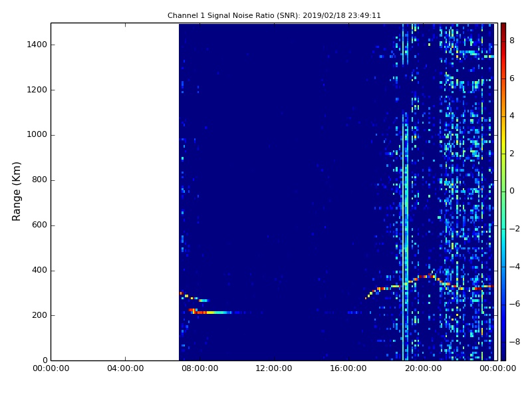Click the colorbar label 0
The image size is (532, 399).
click(x=512, y=191)
